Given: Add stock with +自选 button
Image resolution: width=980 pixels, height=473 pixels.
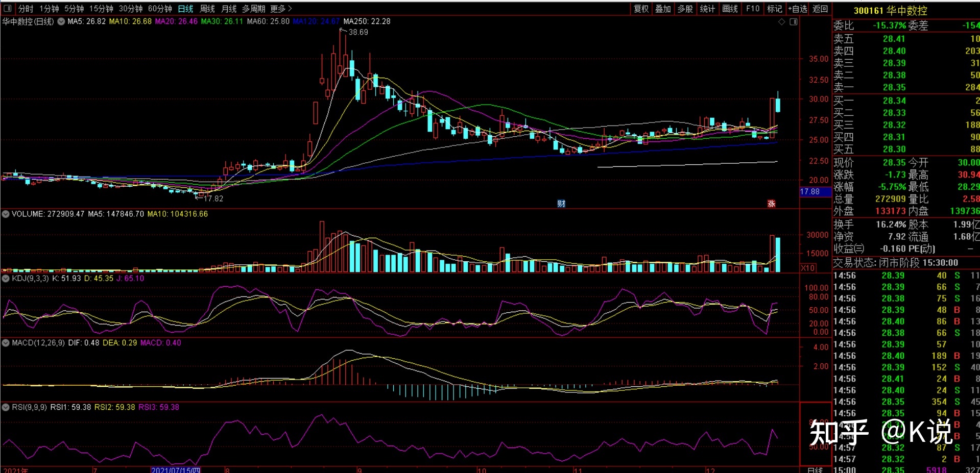Looking at the screenshot, I should click(798, 9).
